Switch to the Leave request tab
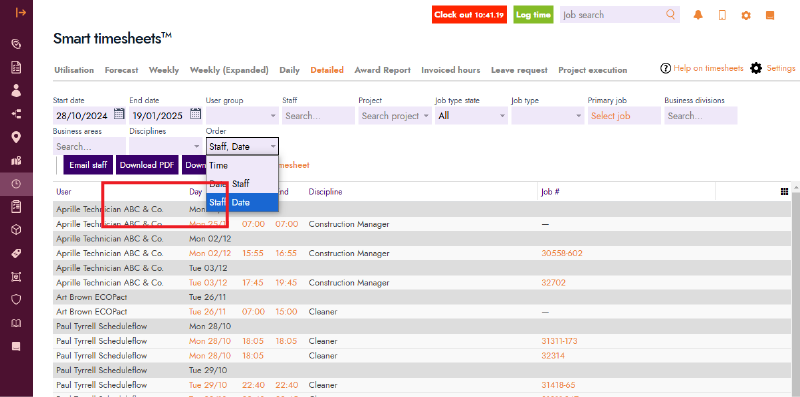Viewport: 800px width, 397px height. click(519, 70)
